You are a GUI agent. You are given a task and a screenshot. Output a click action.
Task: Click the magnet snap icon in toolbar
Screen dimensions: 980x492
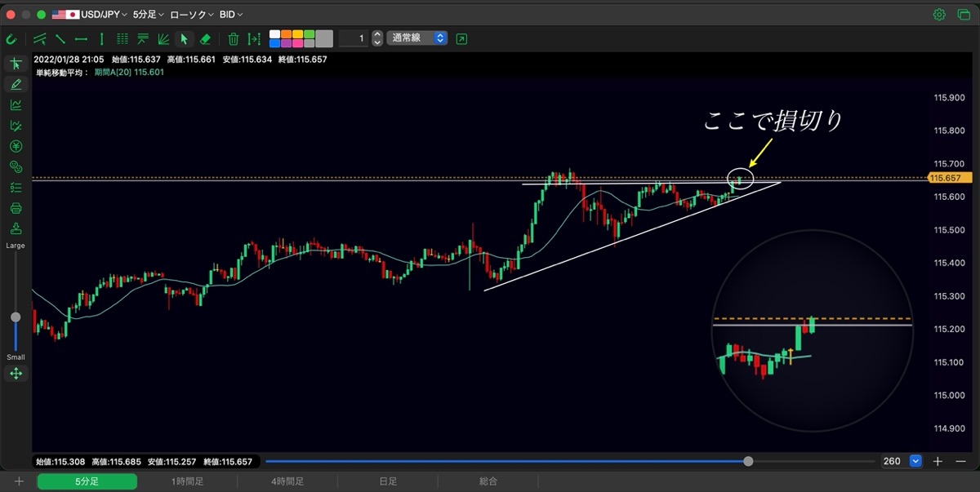[11, 38]
